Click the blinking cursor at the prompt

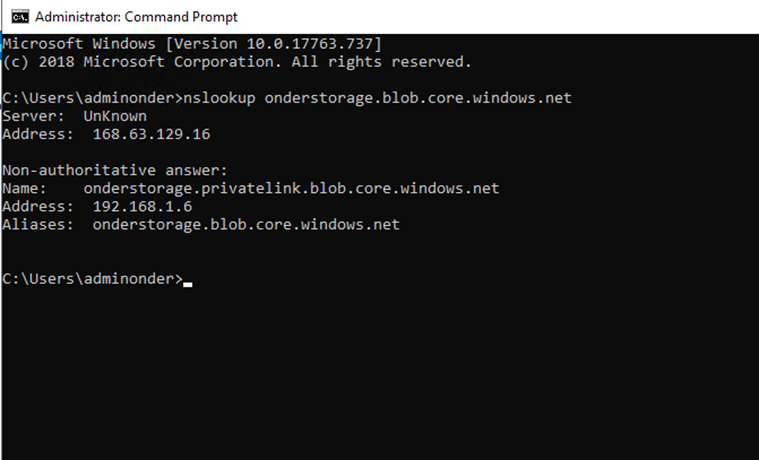tap(188, 284)
